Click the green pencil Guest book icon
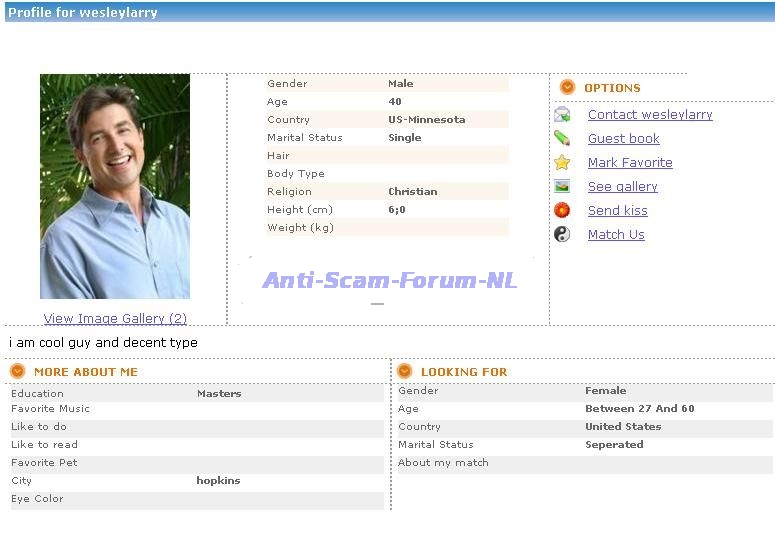775x559 pixels. pos(562,138)
